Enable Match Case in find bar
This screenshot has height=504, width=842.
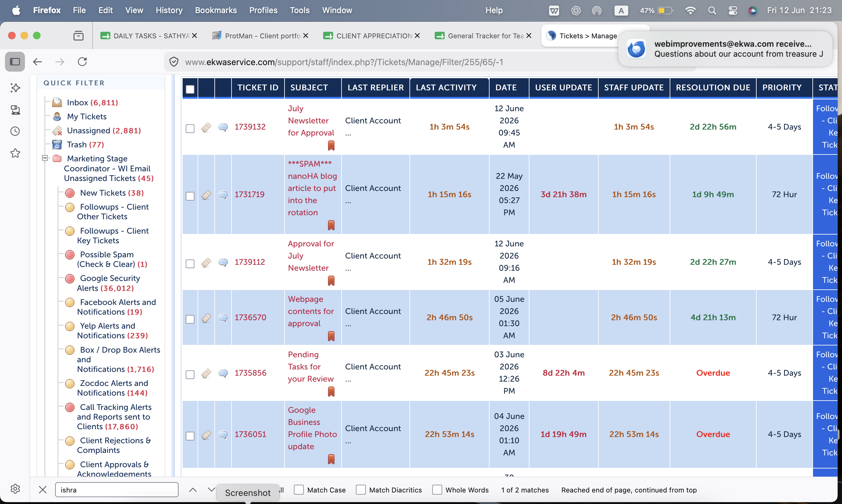[299, 490]
